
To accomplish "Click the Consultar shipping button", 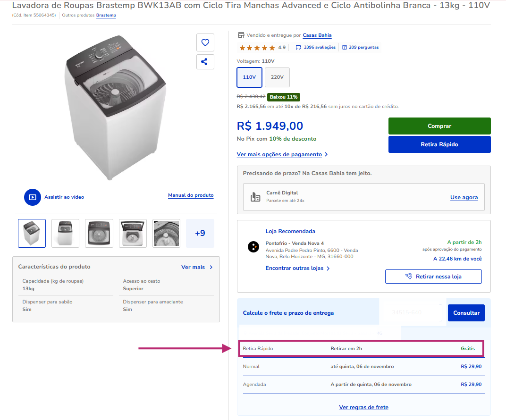I will pyautogui.click(x=466, y=313).
